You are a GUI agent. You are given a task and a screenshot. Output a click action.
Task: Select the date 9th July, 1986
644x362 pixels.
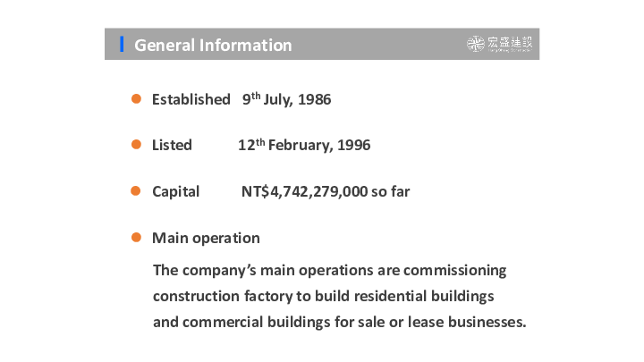pos(286,99)
